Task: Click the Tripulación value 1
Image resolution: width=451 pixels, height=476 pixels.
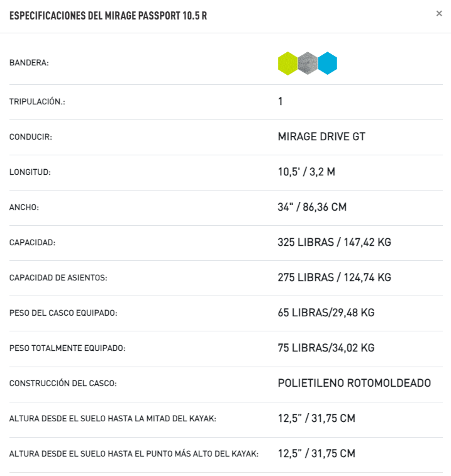Action: 281,101
